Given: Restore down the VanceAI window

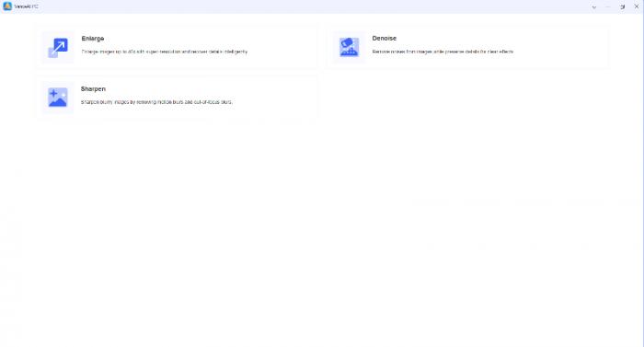Looking at the screenshot, I should pos(623,7).
